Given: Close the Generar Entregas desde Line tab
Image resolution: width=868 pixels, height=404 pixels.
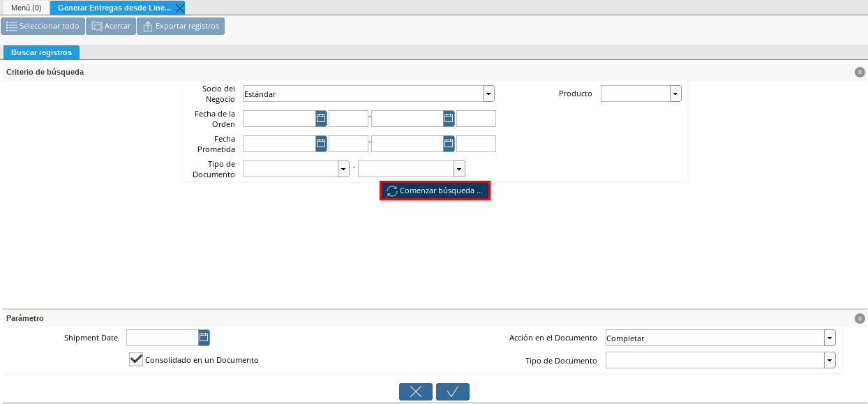Looking at the screenshot, I should 179,8.
